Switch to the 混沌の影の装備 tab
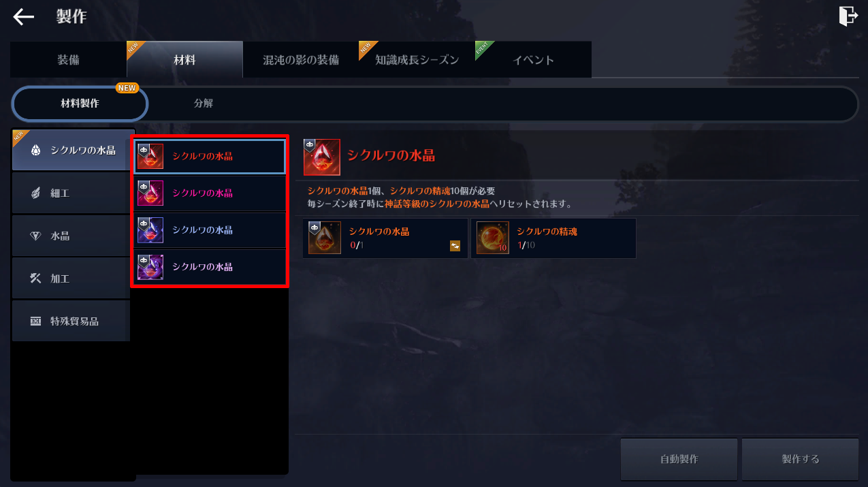The height and width of the screenshot is (487, 868). pyautogui.click(x=301, y=60)
